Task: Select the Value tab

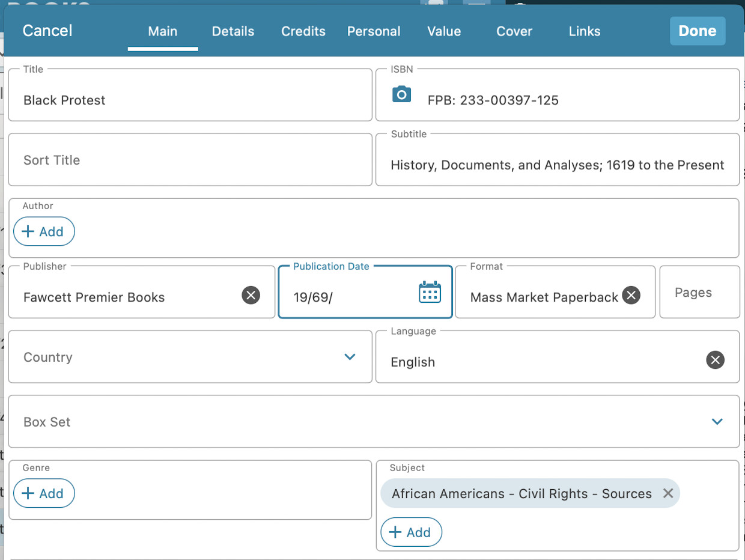Action: 444,31
